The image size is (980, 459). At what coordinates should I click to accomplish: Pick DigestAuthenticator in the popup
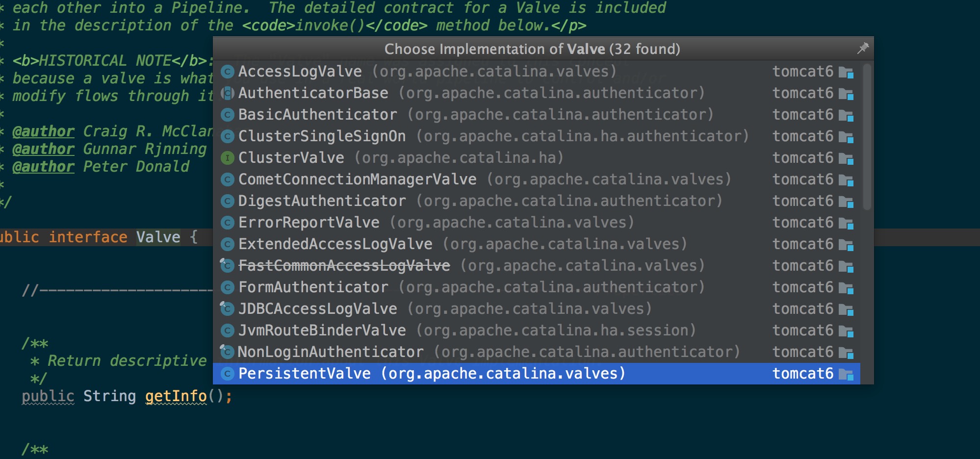click(537, 201)
